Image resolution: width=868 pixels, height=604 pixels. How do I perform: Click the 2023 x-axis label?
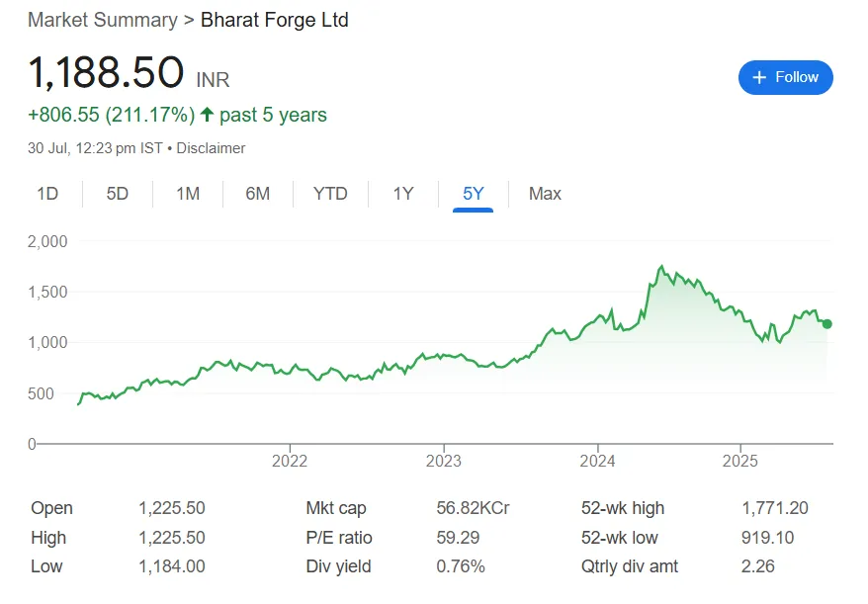click(x=444, y=462)
